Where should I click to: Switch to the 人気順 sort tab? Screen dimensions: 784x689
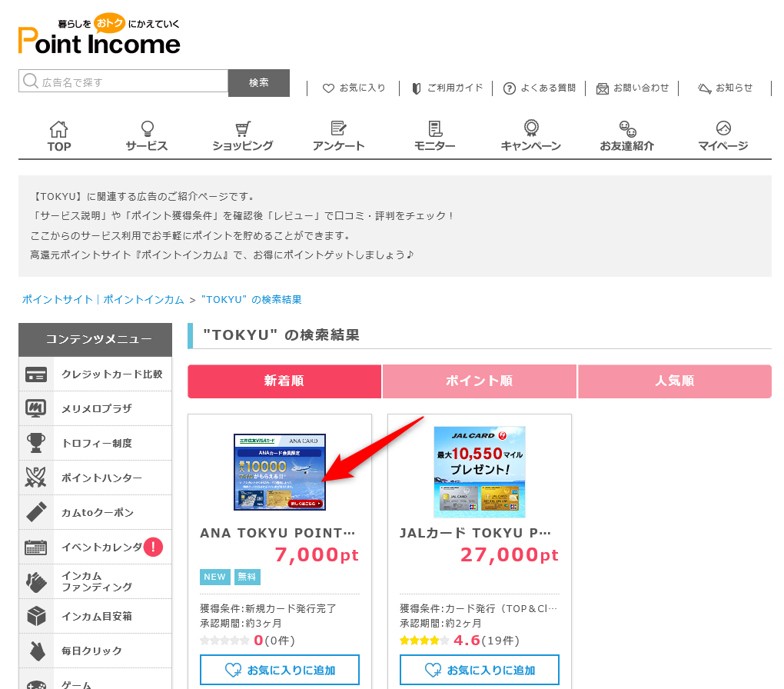[x=675, y=381]
